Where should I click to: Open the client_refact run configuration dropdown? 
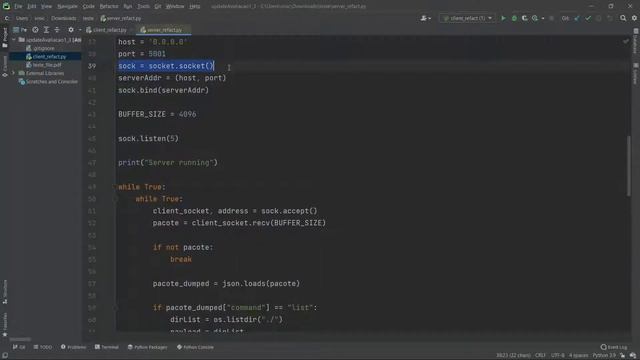pos(467,18)
